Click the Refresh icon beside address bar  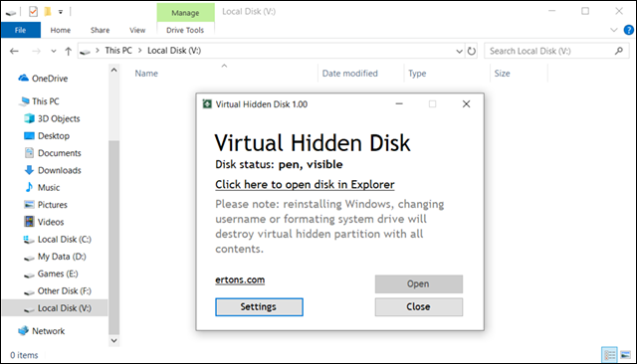471,51
